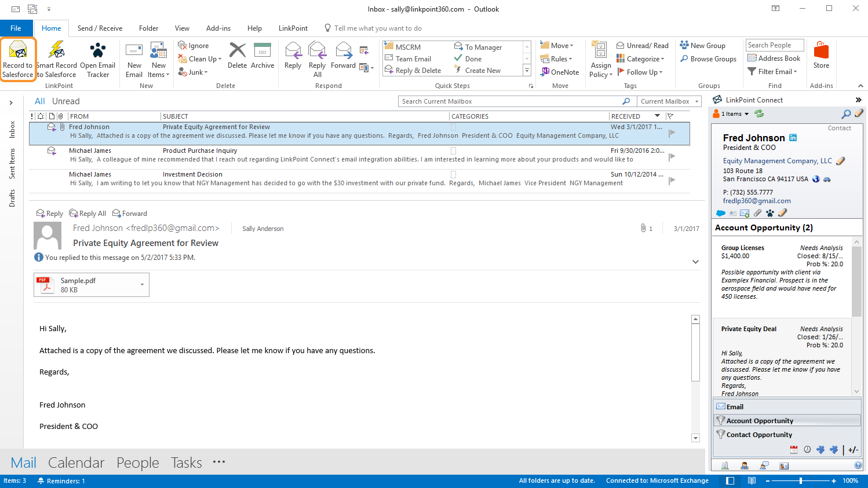
Task: Open the Folder ribbon tab
Action: (x=148, y=28)
